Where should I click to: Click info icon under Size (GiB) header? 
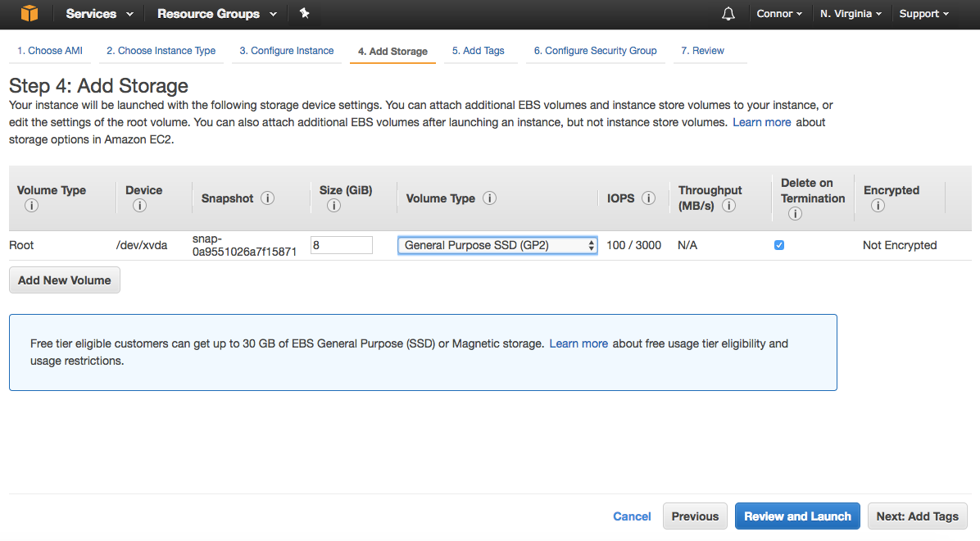click(333, 206)
